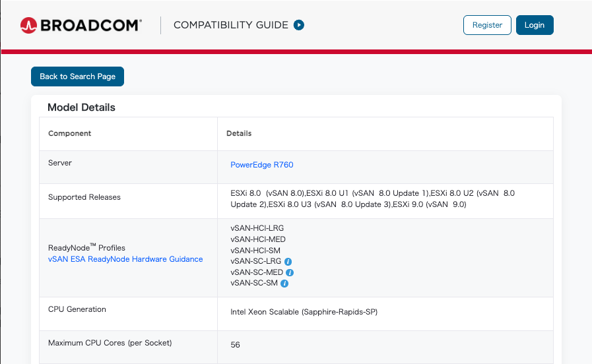Open the info icon beside vSAN-SC-MED
This screenshot has width=592, height=364.
[290, 272]
